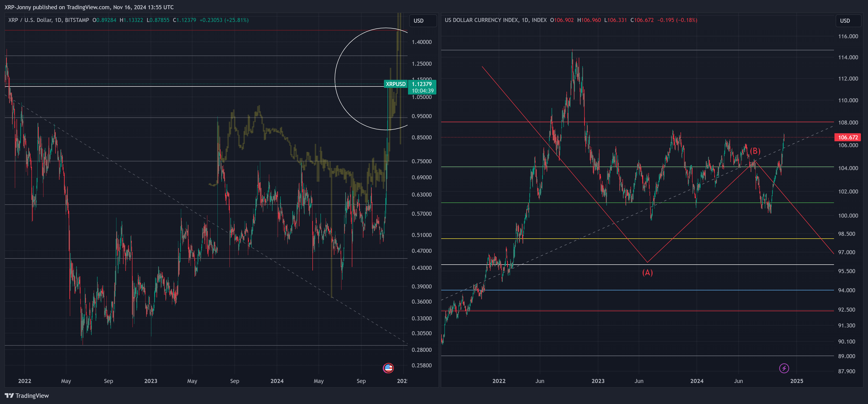Screen dimensions: 868x404
Task: Open the USD currency selector on dollar index chart
Action: pyautogui.click(x=848, y=21)
